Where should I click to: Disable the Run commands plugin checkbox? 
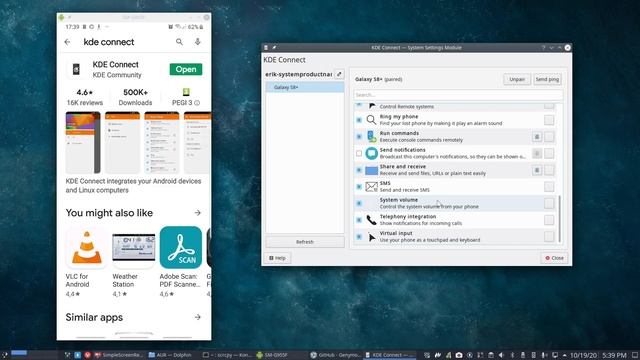359,137
